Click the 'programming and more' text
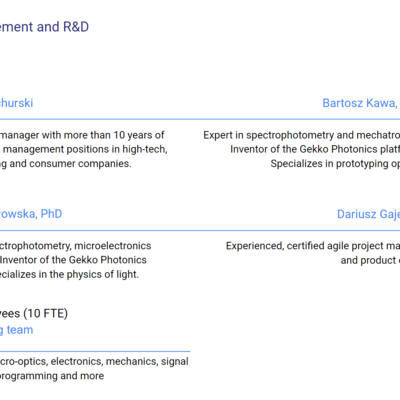The height and width of the screenshot is (400, 400). pyautogui.click(x=52, y=376)
